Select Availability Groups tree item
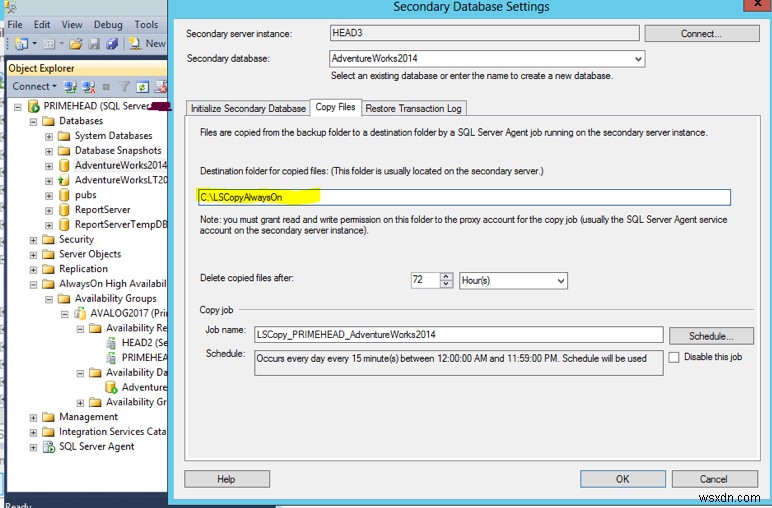The width and height of the screenshot is (772, 508). click(x=115, y=299)
